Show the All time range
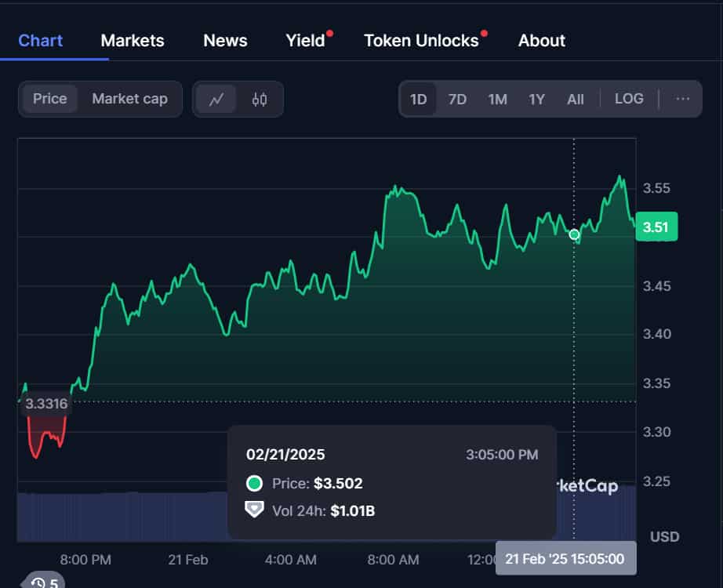723x588 pixels. [576, 99]
